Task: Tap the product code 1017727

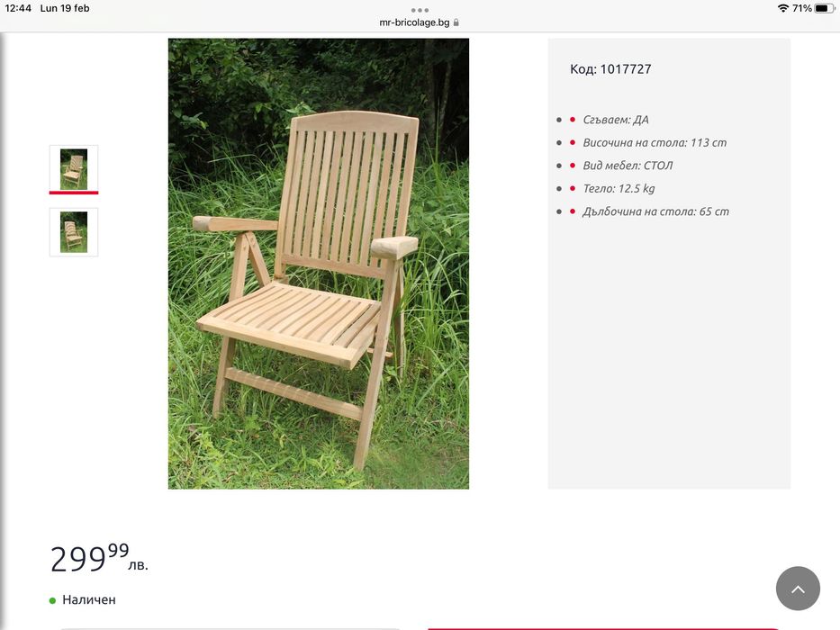Action: click(610, 69)
